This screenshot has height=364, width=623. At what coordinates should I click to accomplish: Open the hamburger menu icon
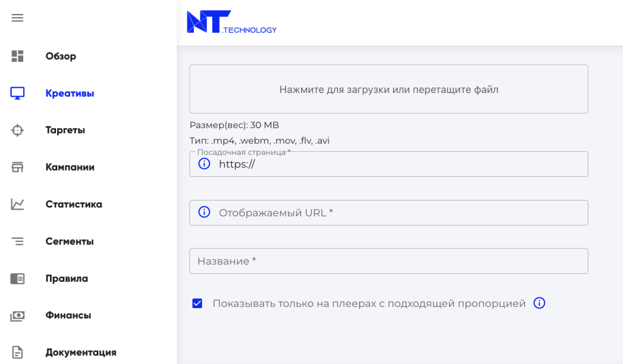(18, 18)
